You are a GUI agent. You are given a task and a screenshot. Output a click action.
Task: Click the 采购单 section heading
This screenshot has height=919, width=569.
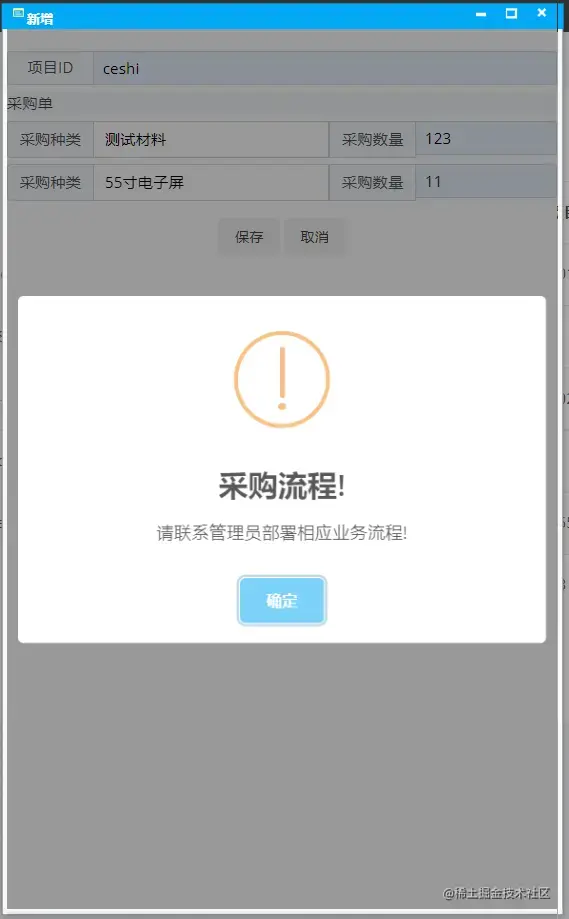coord(30,104)
